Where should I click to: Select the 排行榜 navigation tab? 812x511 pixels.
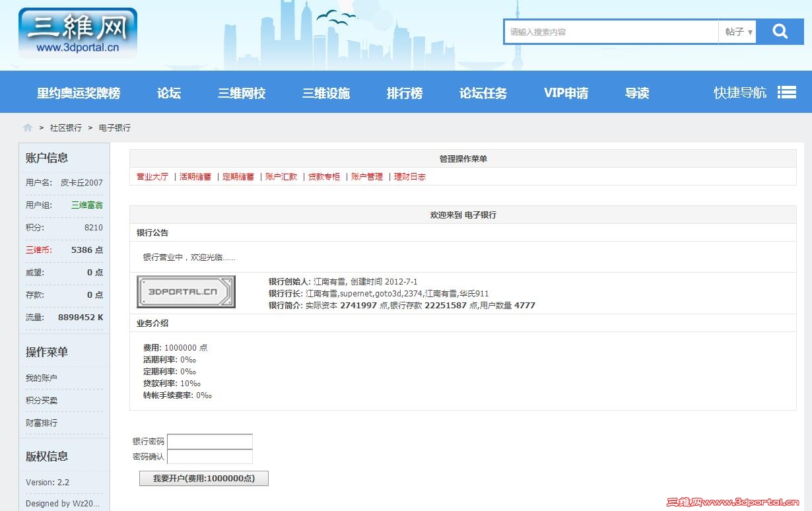(404, 93)
